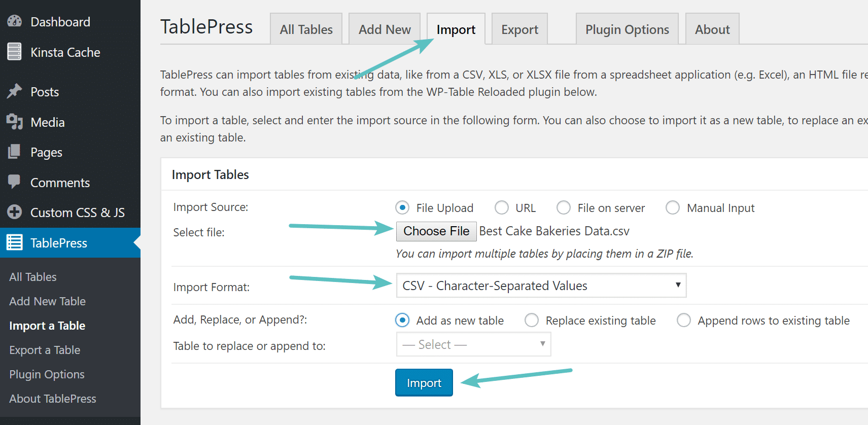The height and width of the screenshot is (425, 868).
Task: Open Export a Table from sidebar
Action: pos(44,349)
